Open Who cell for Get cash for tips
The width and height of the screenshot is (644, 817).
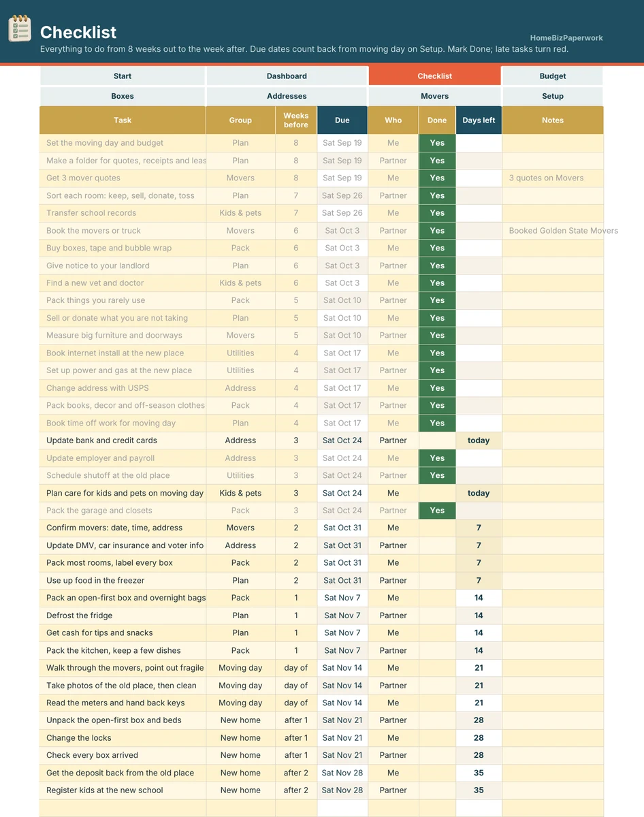pos(393,632)
